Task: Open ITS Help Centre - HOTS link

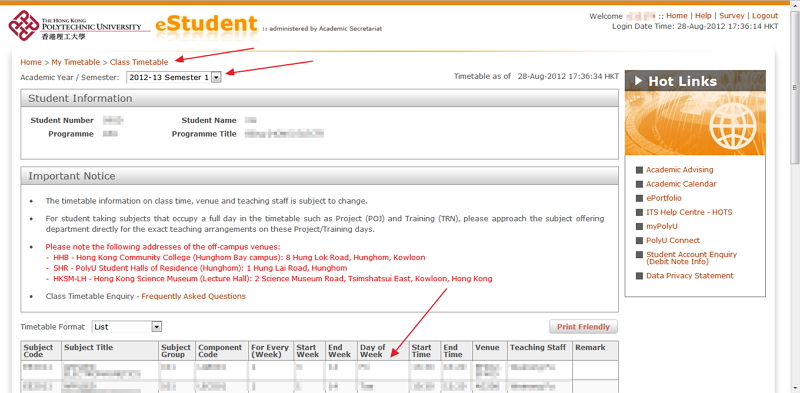Action: pyautogui.click(x=689, y=212)
